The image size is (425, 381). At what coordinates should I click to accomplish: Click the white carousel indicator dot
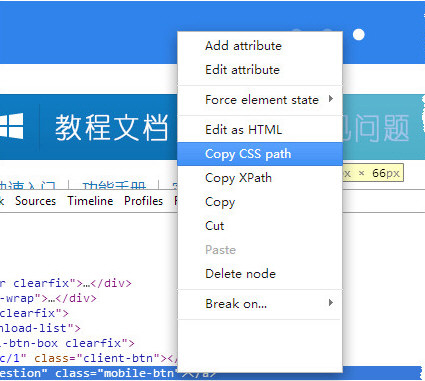pos(359,34)
